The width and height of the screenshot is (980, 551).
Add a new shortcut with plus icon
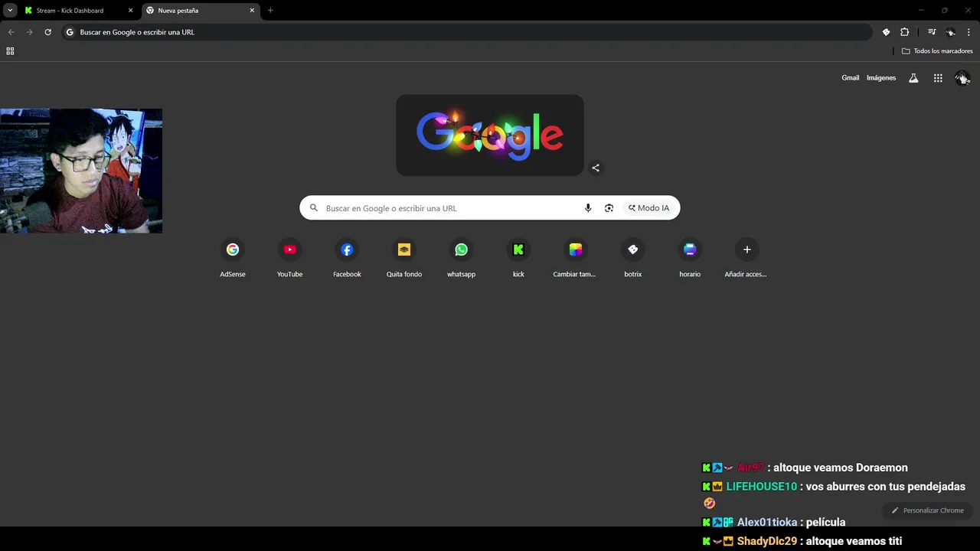[746, 249]
